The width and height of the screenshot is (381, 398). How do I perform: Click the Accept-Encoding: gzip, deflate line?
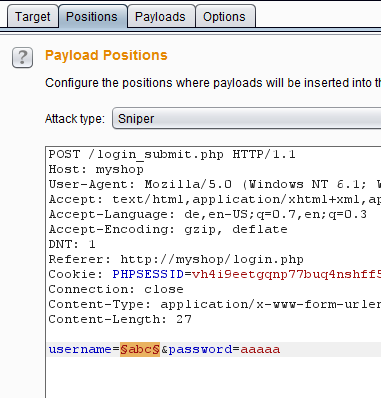pos(168,229)
